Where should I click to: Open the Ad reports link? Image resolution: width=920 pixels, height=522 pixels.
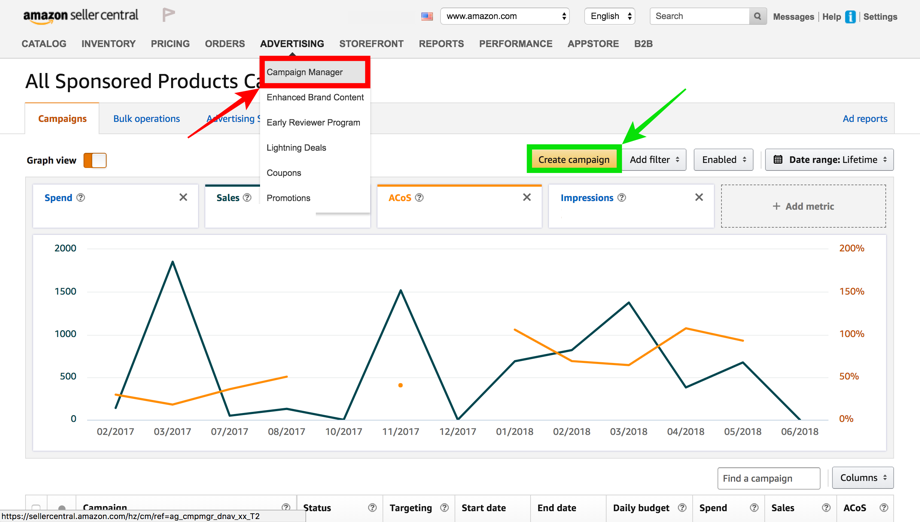click(865, 118)
